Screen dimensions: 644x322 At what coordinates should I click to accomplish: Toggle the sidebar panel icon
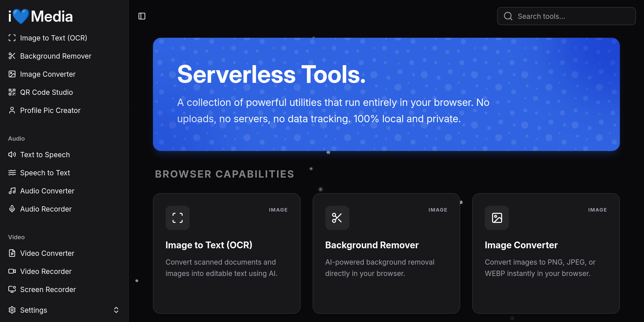[x=142, y=16]
